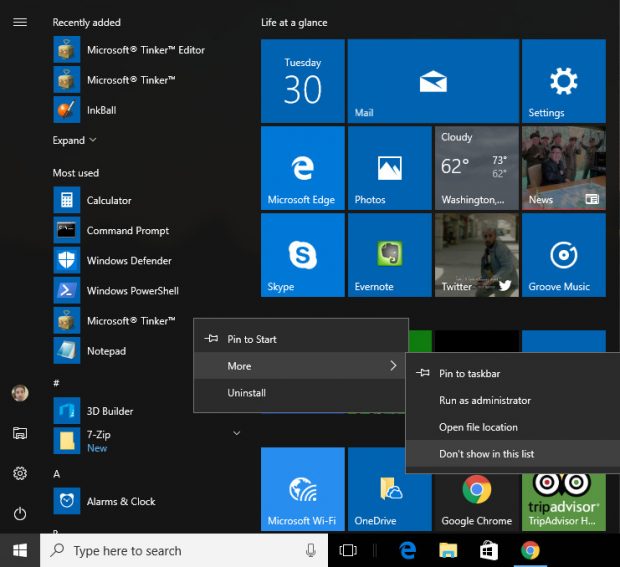Launch Windows Defender app
Screen dimensions: 620x567
tap(113, 260)
